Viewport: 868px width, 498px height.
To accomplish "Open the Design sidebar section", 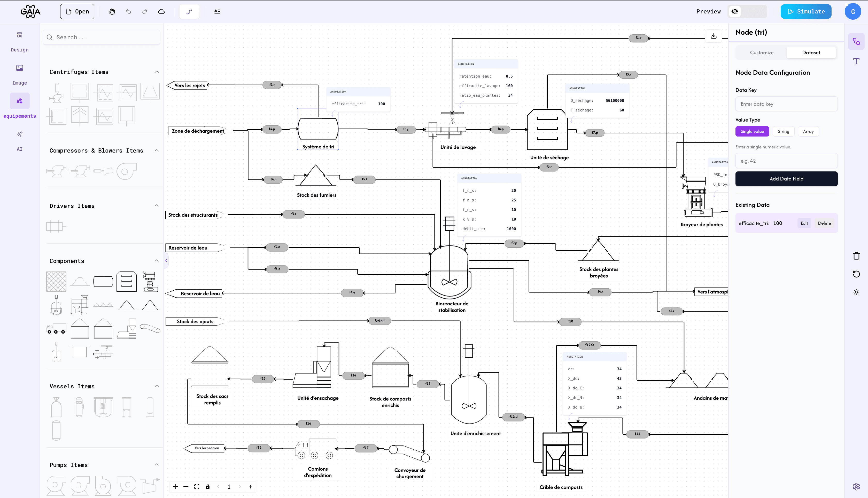I will click(19, 42).
